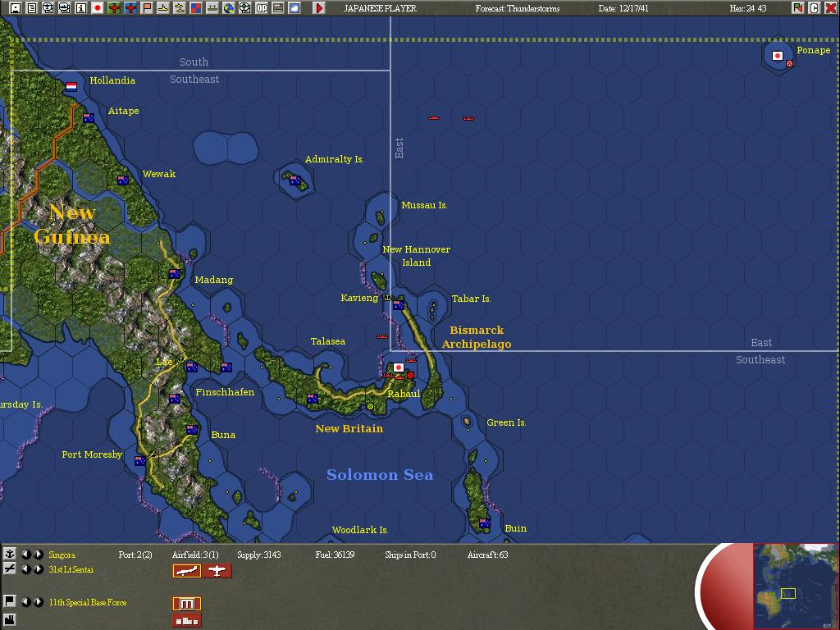Select the Australian flag at Aitape

click(89, 117)
